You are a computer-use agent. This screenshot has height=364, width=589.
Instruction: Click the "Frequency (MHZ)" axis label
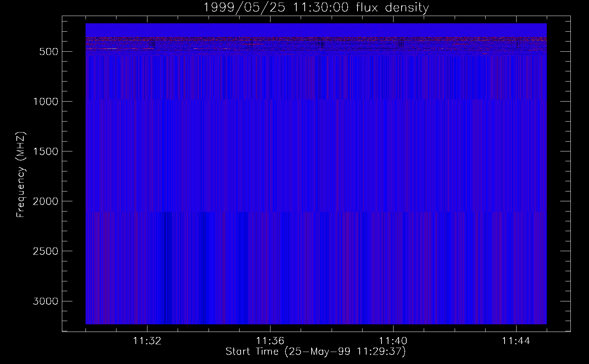(21, 175)
